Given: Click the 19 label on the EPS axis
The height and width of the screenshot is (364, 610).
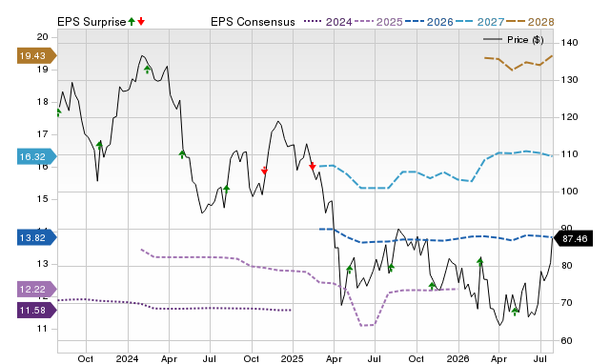Looking at the screenshot, I should [x=42, y=70].
